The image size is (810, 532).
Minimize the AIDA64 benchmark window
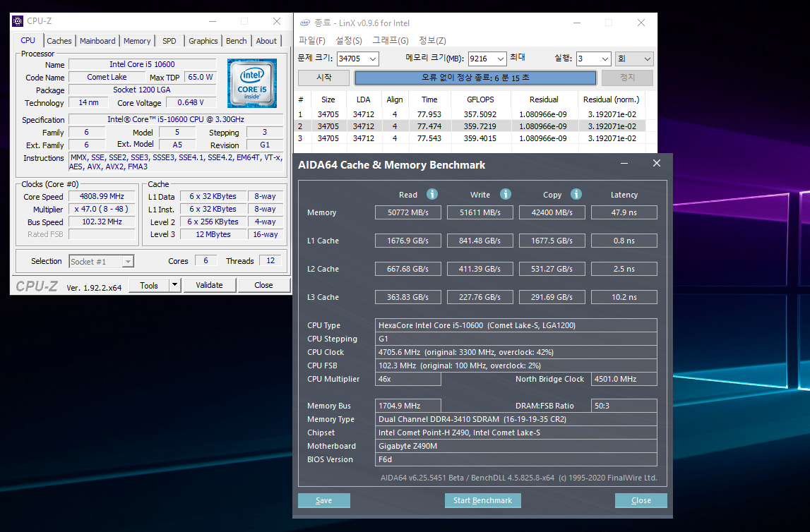(624, 163)
